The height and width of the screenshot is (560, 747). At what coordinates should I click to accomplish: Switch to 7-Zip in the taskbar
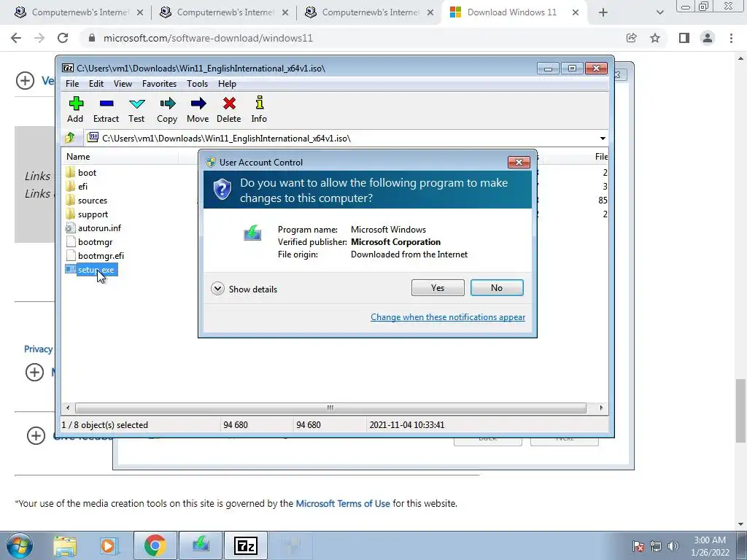click(246, 545)
